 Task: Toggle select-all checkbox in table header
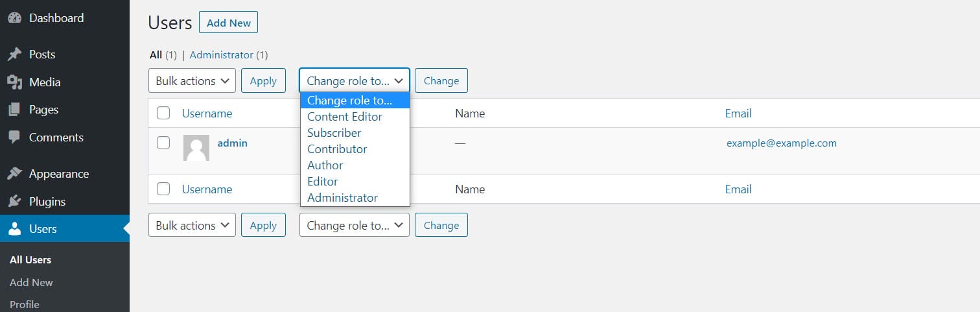(163, 114)
